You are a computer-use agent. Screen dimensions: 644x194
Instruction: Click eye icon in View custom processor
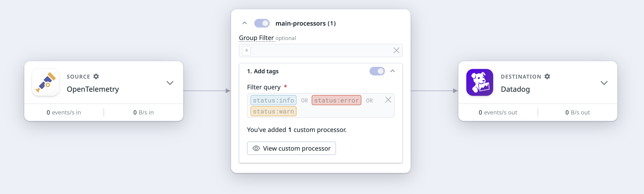(256, 148)
